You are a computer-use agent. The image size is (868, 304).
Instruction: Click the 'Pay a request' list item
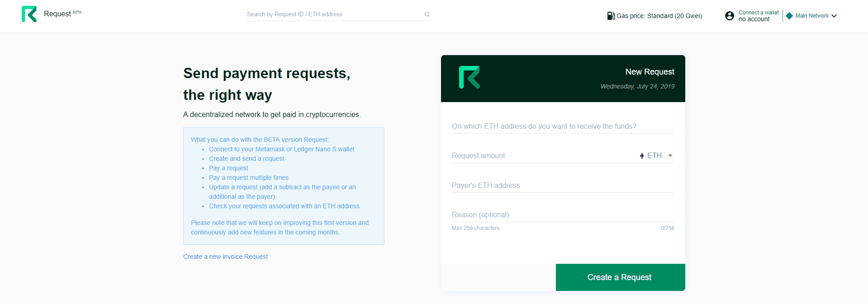[228, 168]
